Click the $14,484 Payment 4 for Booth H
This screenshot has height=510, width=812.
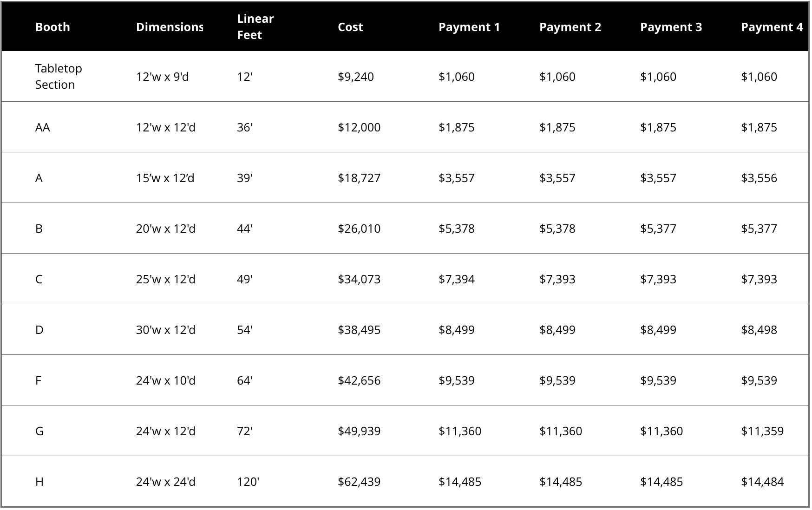coord(761,482)
